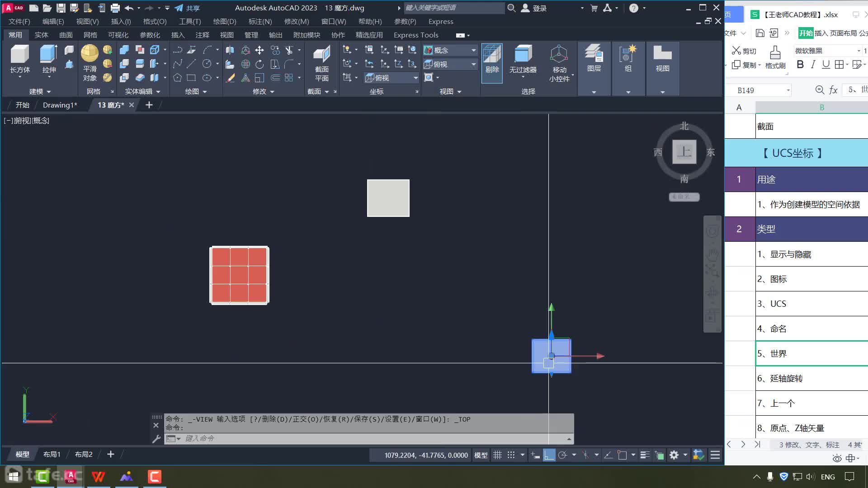Click the 上 face of the ViewCube
Image resolution: width=868 pixels, height=488 pixels.
(684, 152)
